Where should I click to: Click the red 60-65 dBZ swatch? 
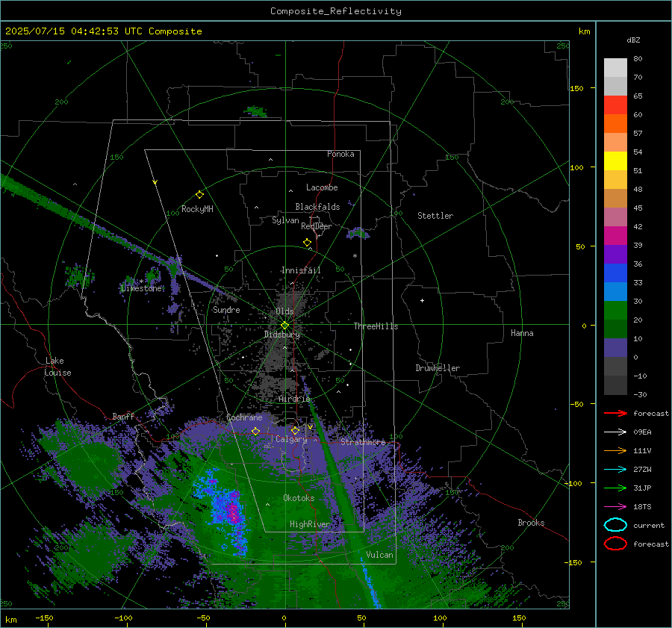click(615, 105)
